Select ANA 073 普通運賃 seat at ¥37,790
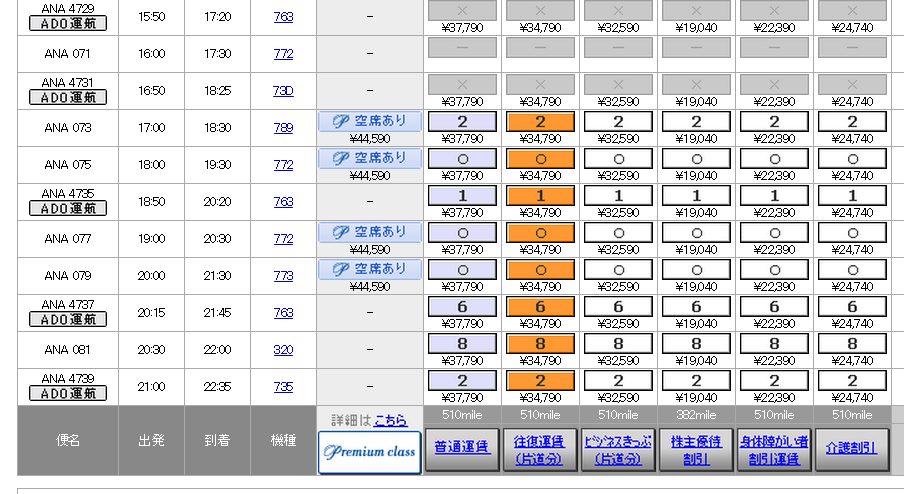 [462, 122]
